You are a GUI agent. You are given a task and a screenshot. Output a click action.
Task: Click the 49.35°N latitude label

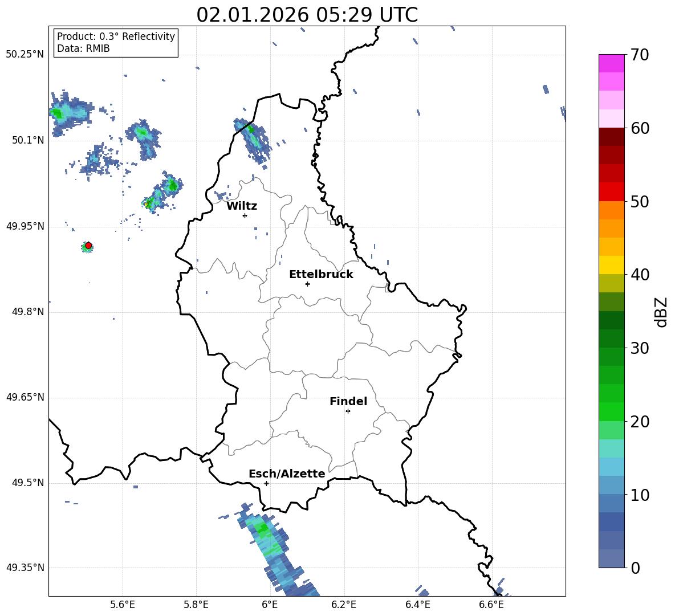tap(25, 568)
